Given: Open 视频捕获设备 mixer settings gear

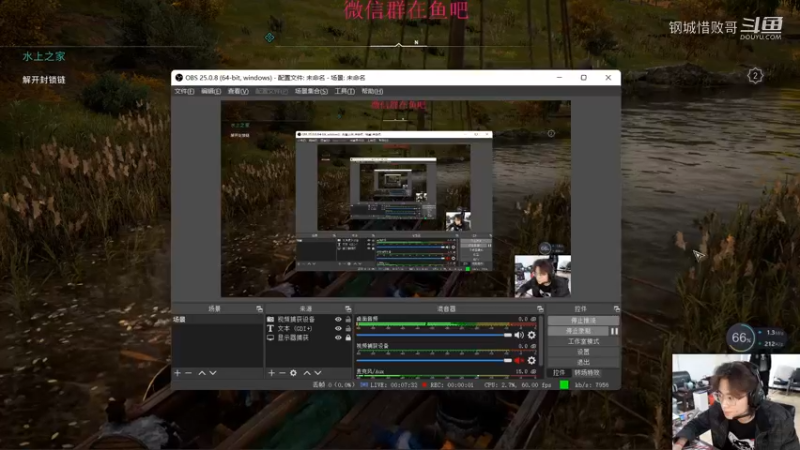Looking at the screenshot, I should [x=532, y=361].
